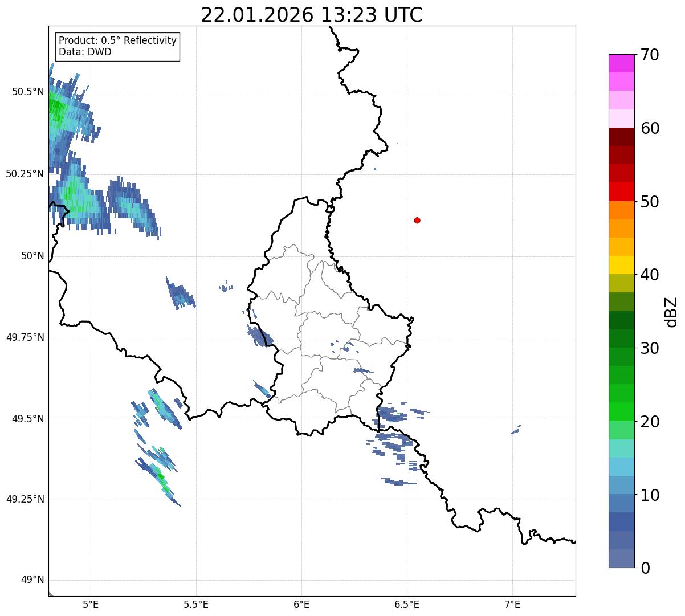Click the yellow colorbar segment above 40
The width and height of the screenshot is (685, 616).
(x=621, y=265)
